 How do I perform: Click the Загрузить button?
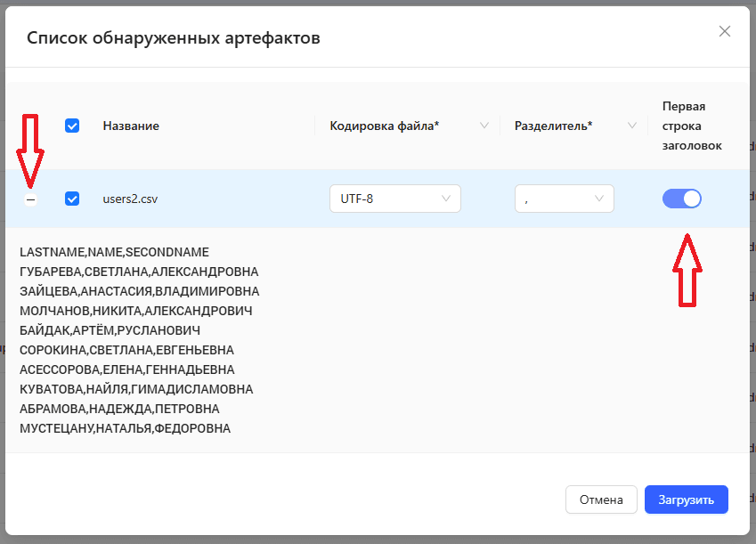(686, 499)
